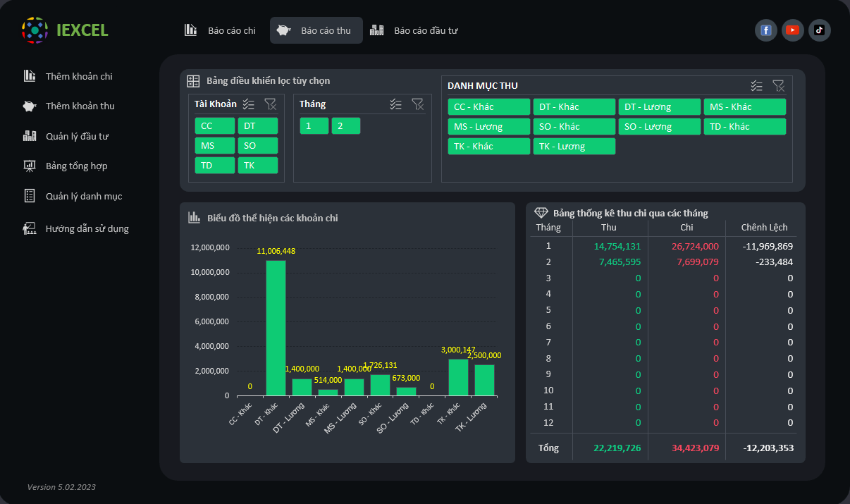Screen dimensions: 850x504
Task: Open the Báo cáo đầu tư tab
Action: (x=414, y=30)
